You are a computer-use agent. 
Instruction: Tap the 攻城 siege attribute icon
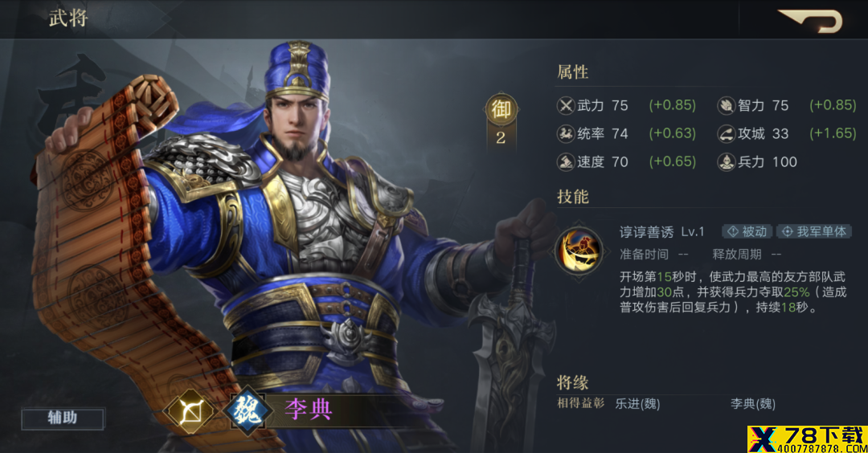pos(727,133)
